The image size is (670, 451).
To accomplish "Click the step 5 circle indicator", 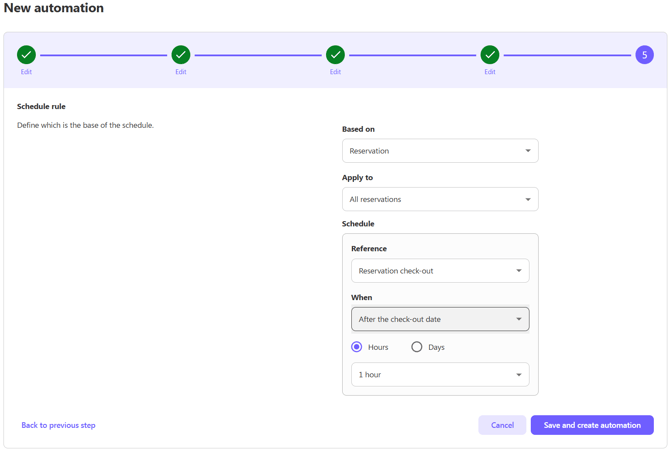I will tap(644, 55).
